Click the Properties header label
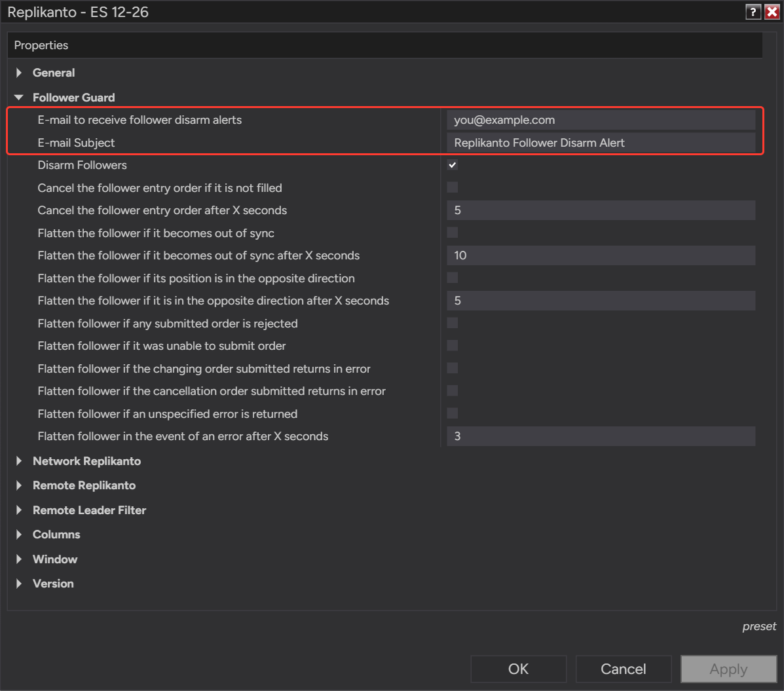This screenshot has width=784, height=691. click(41, 45)
